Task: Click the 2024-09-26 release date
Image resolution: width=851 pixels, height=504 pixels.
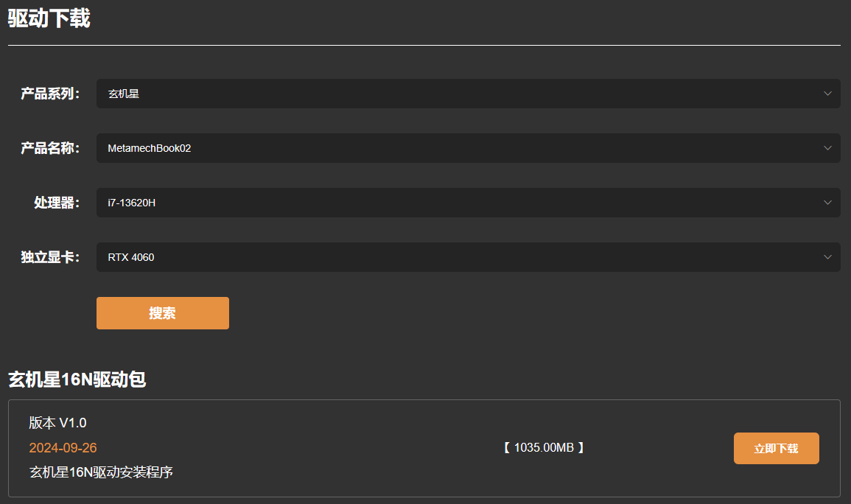Action: [x=63, y=448]
